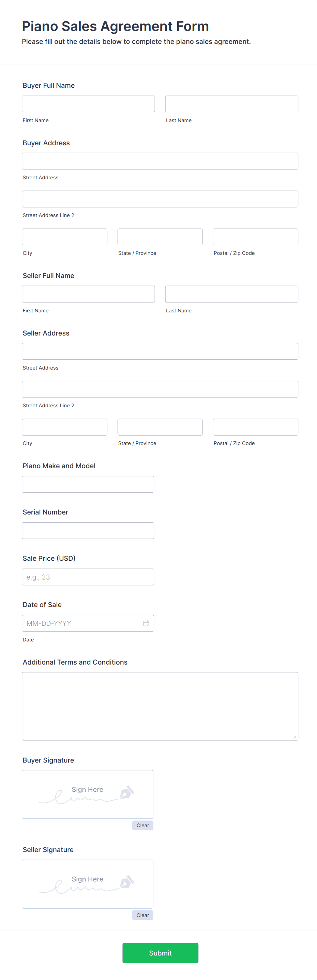The image size is (317, 980).
Task: Select the Serial Number field
Action: pyautogui.click(x=88, y=530)
